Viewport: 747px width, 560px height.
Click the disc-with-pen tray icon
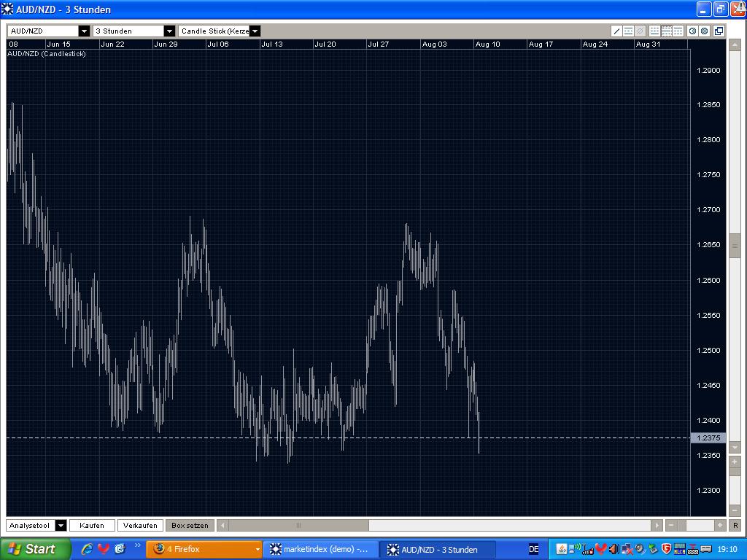pyautogui.click(x=640, y=549)
